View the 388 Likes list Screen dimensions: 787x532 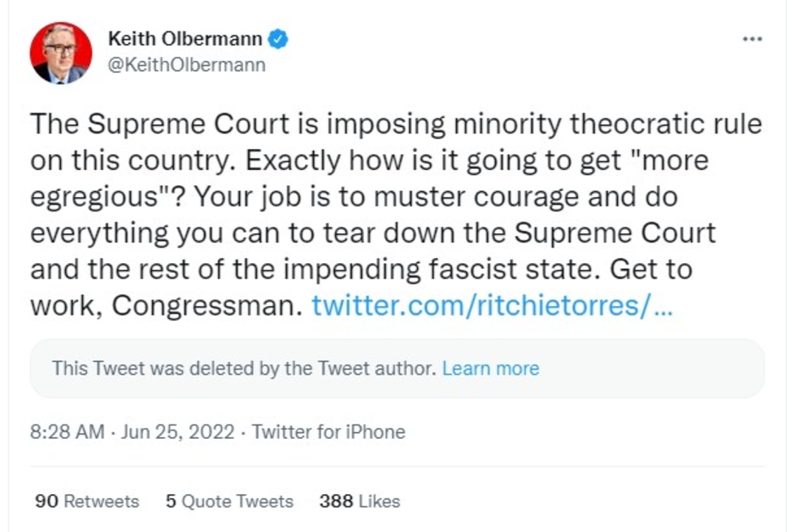coord(359,501)
